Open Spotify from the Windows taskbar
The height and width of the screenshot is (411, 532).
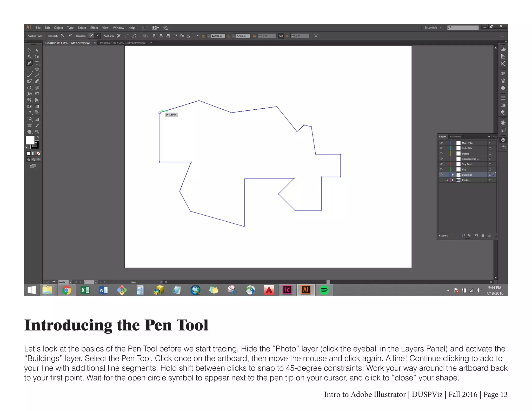point(324,290)
